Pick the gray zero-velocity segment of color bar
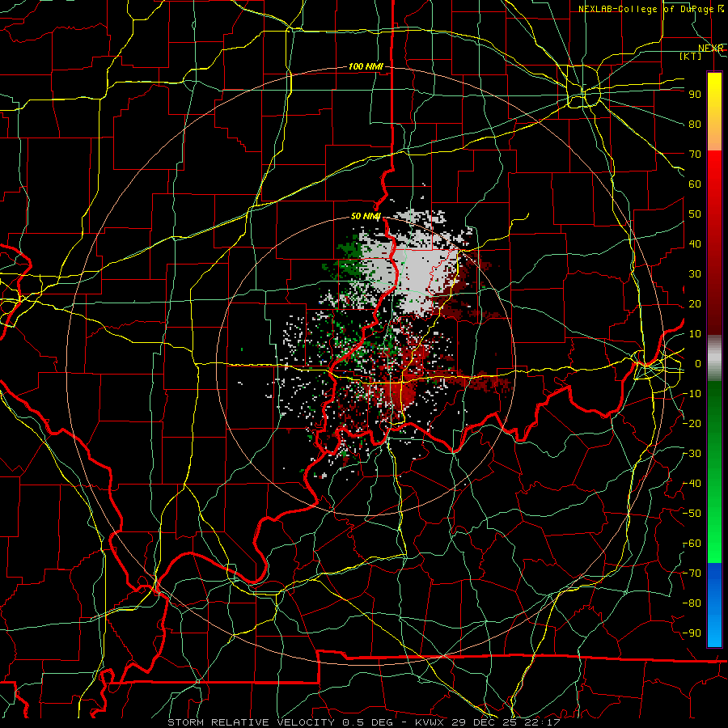The width and height of the screenshot is (728, 728). [714, 358]
